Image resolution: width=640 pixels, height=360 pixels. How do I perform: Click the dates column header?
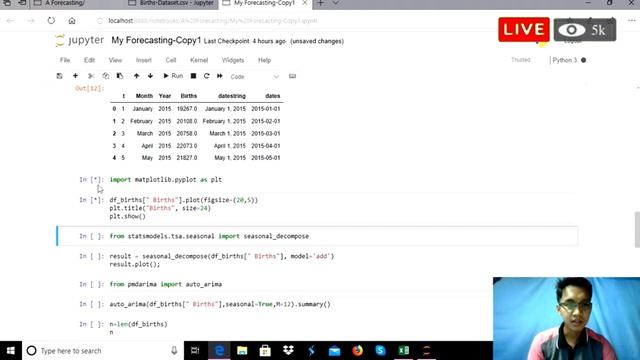(x=273, y=96)
